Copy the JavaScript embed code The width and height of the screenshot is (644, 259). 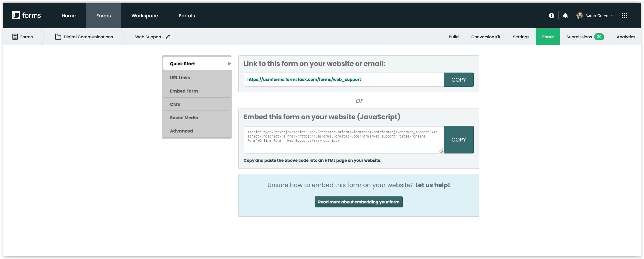tap(459, 139)
